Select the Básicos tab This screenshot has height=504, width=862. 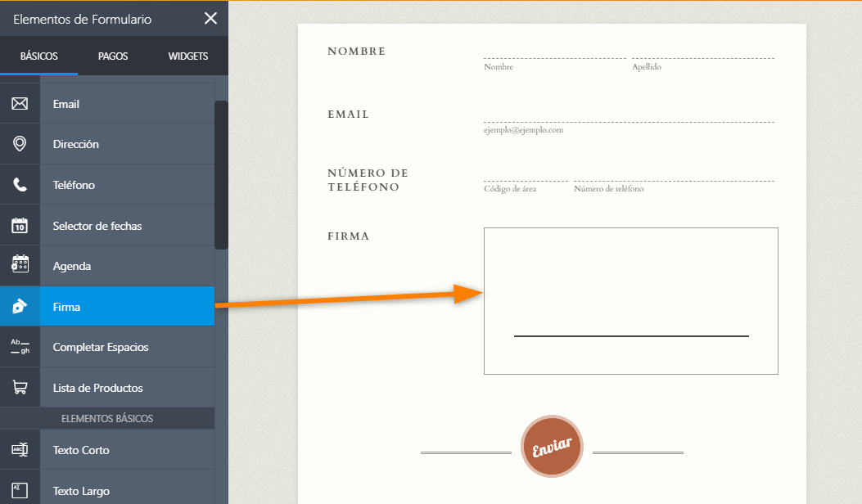(39, 56)
